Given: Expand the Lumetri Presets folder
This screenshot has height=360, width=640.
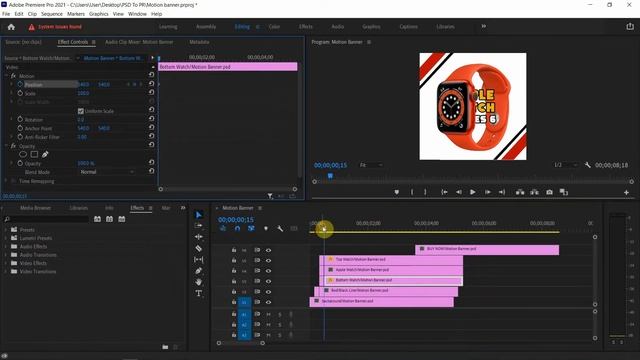Looking at the screenshot, I should [6, 238].
